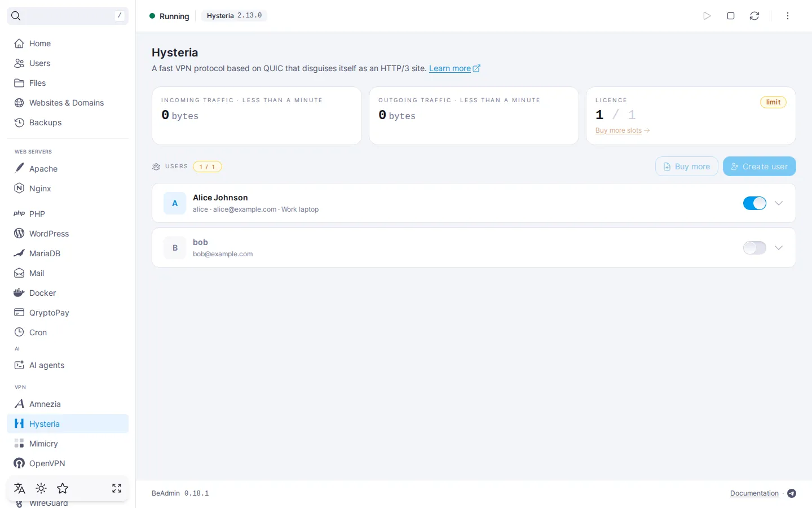
Task: Open the three-dot more options menu
Action: [x=788, y=16]
